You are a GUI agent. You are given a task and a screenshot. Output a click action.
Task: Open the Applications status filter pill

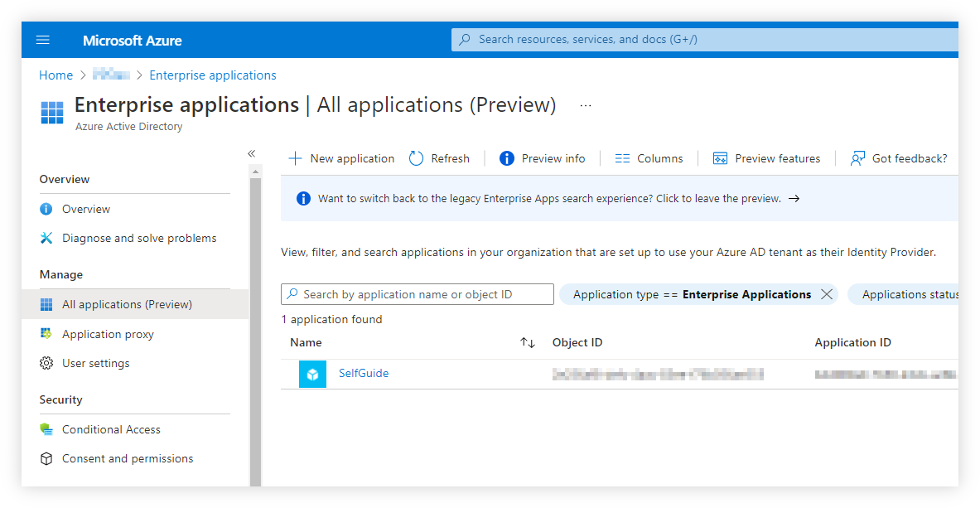(x=903, y=294)
